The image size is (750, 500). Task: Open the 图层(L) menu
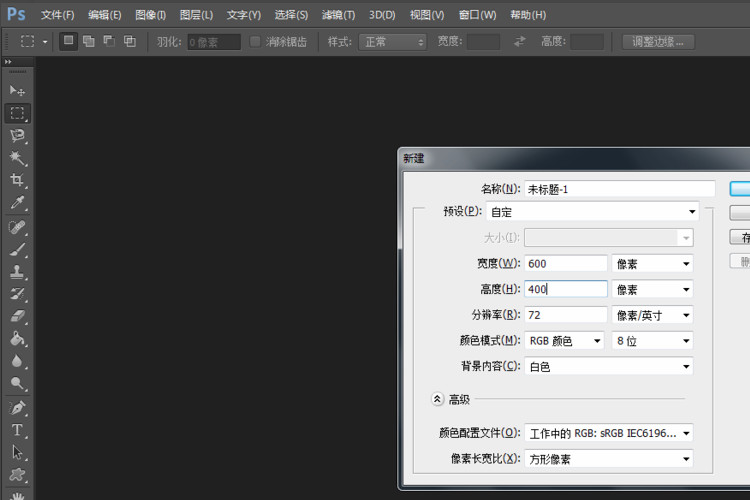(x=196, y=15)
